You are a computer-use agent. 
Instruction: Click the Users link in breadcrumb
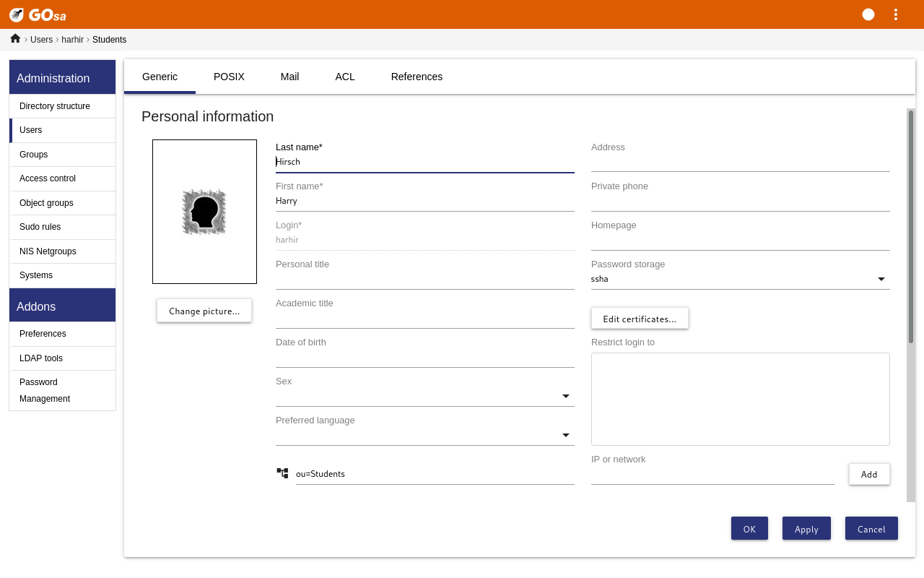(x=41, y=40)
